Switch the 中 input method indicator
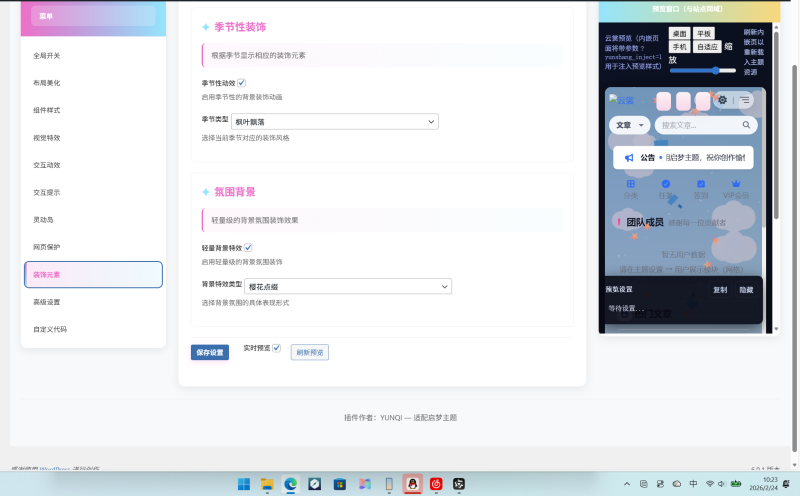Viewport: 800px width, 496px height. [x=693, y=484]
